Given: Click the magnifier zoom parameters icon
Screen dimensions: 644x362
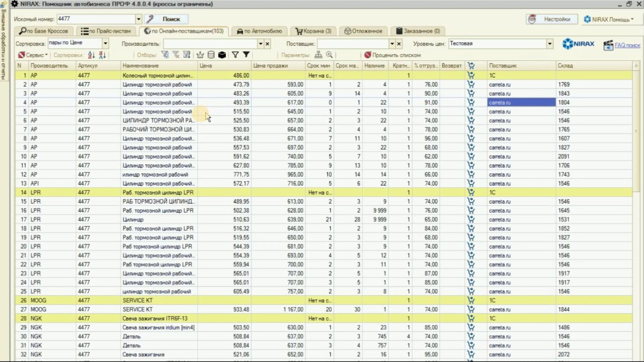Looking at the screenshot, I should pos(329,55).
